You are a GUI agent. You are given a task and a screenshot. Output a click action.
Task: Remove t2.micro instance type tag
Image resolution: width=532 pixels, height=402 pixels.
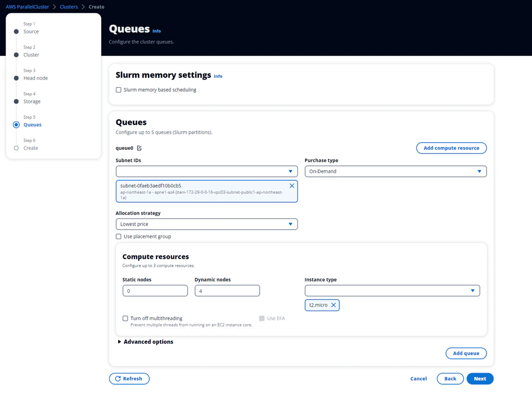(x=334, y=305)
